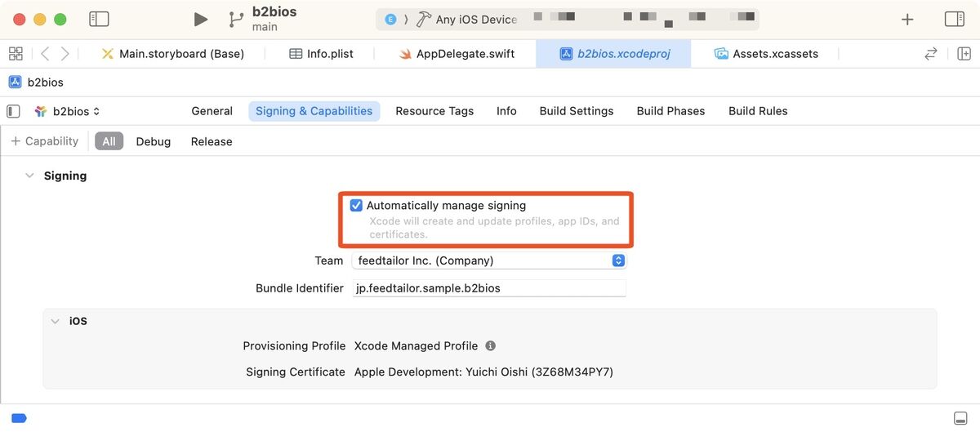Toggle the navigator sidebar icon
The image size is (980, 432).
click(99, 19)
